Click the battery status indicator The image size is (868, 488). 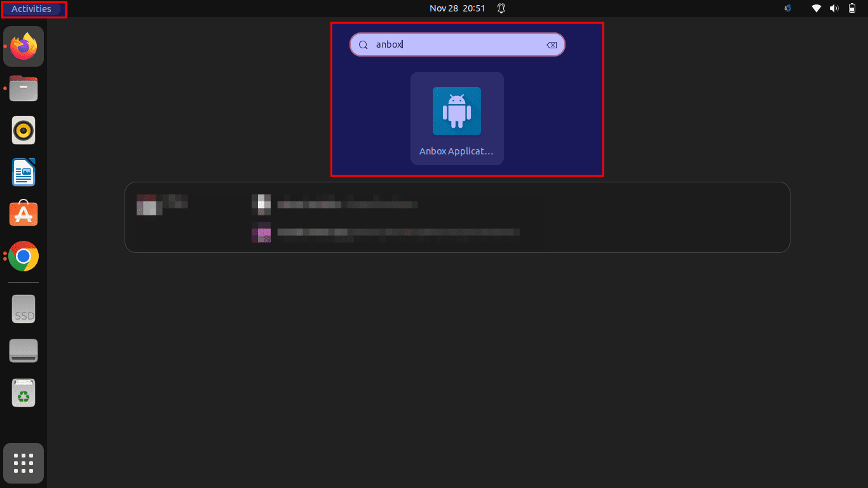(852, 8)
